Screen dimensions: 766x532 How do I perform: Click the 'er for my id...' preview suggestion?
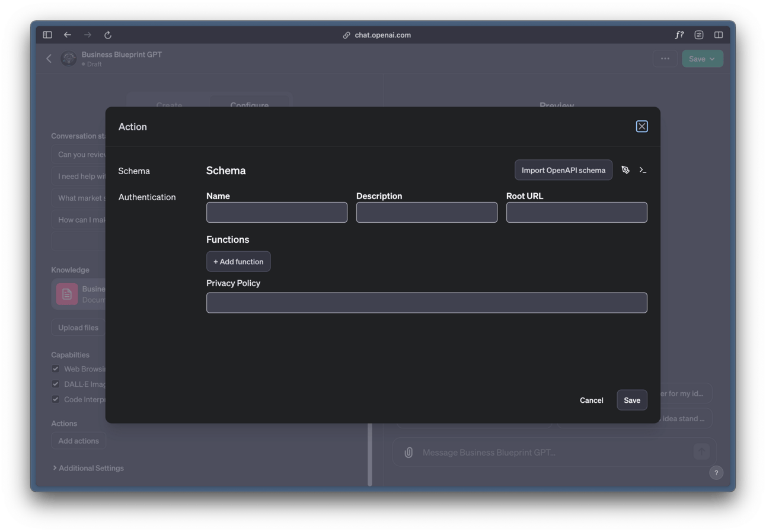pyautogui.click(x=686, y=393)
